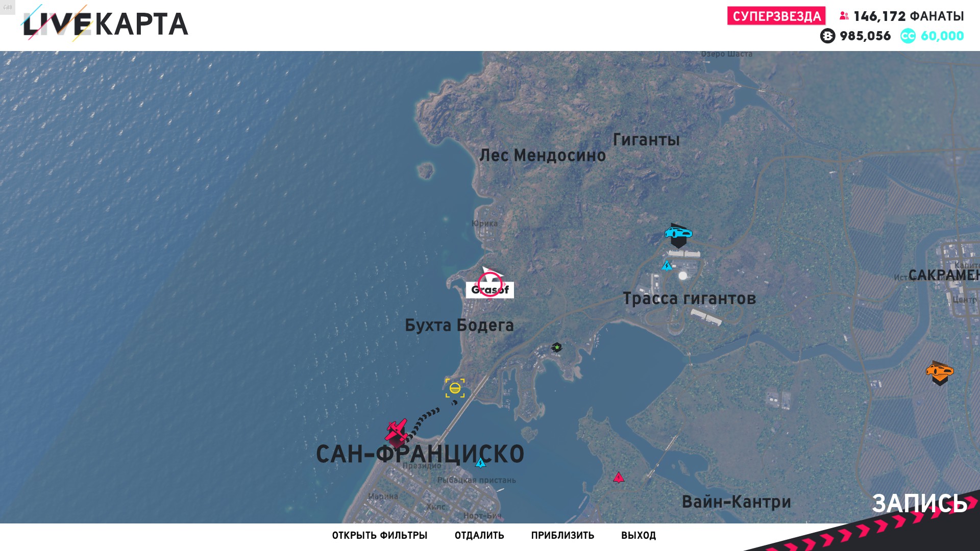Click the Grasof player name tag
This screenshot has height=551, width=980.
point(490,290)
